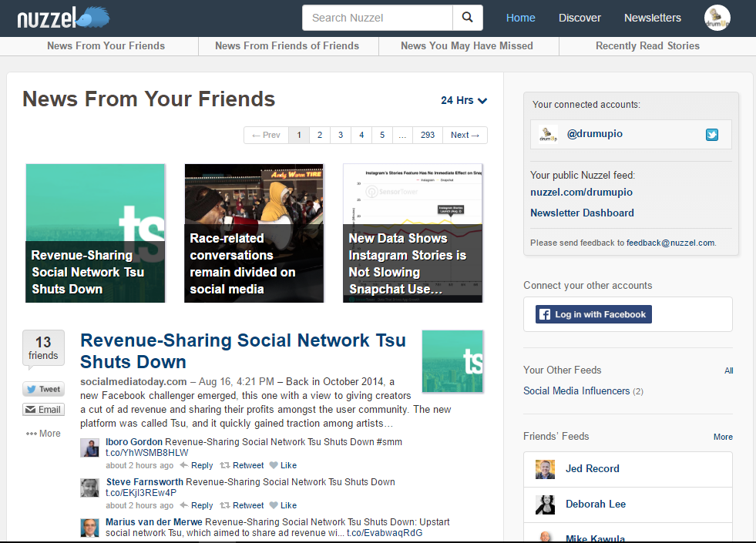Image resolution: width=756 pixels, height=543 pixels.
Task: Click the Nuzzel hedgehog logo
Action: (63, 18)
